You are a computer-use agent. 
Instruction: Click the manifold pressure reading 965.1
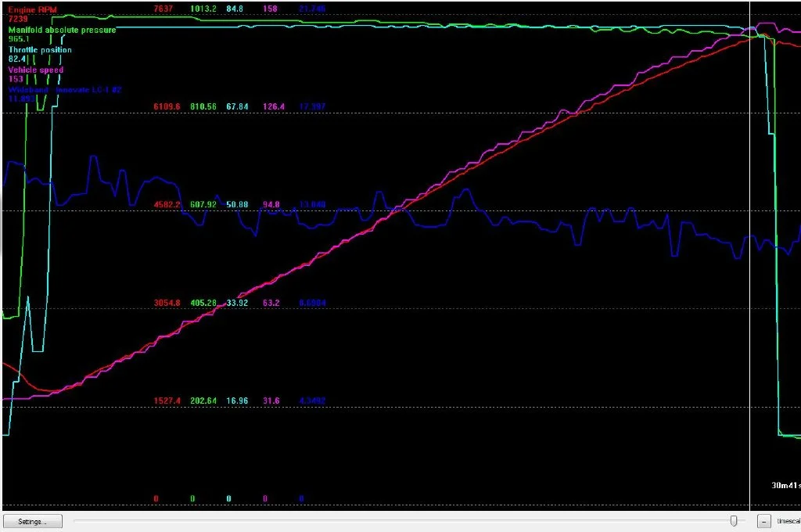click(x=19, y=39)
